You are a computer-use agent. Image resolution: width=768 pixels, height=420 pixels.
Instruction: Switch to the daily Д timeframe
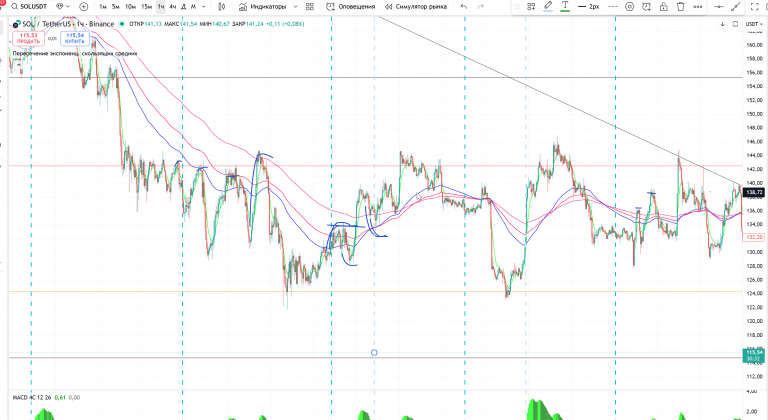click(183, 6)
